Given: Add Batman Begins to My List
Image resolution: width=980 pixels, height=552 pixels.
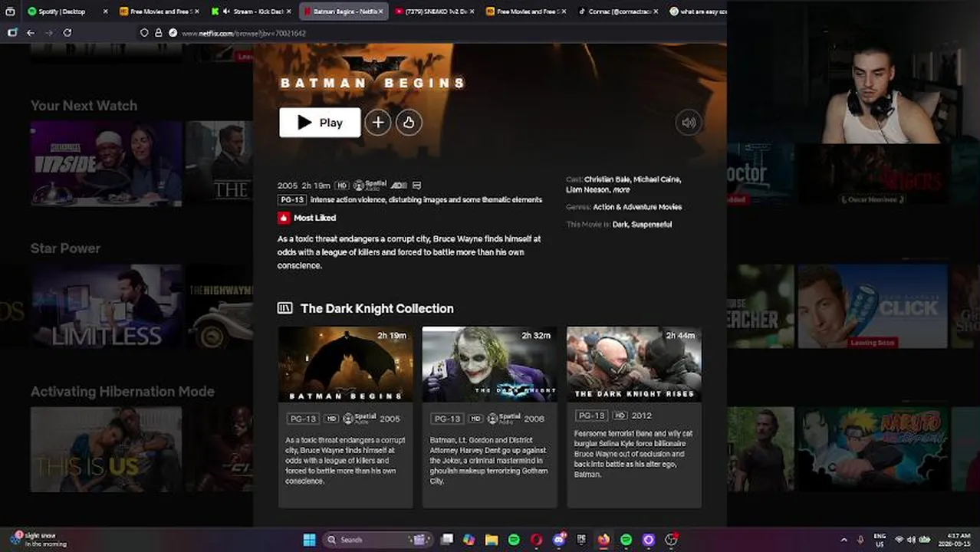Looking at the screenshot, I should pyautogui.click(x=378, y=123).
